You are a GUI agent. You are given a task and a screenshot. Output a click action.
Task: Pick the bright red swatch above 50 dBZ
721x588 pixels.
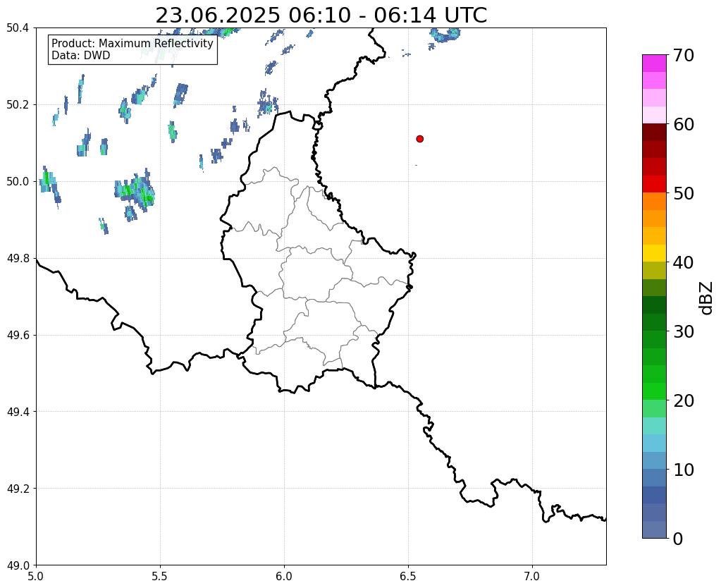tap(654, 184)
